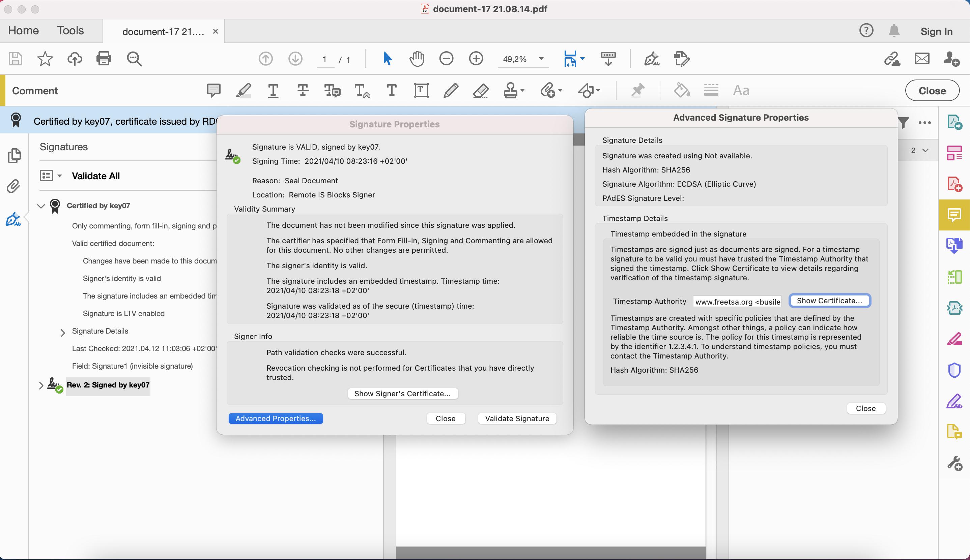970x560 pixels.
Task: Select the Strikethrough text tool
Action: coord(303,90)
